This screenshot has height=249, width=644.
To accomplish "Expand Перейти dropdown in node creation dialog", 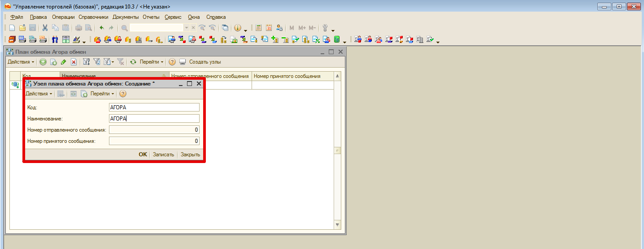I will [102, 94].
